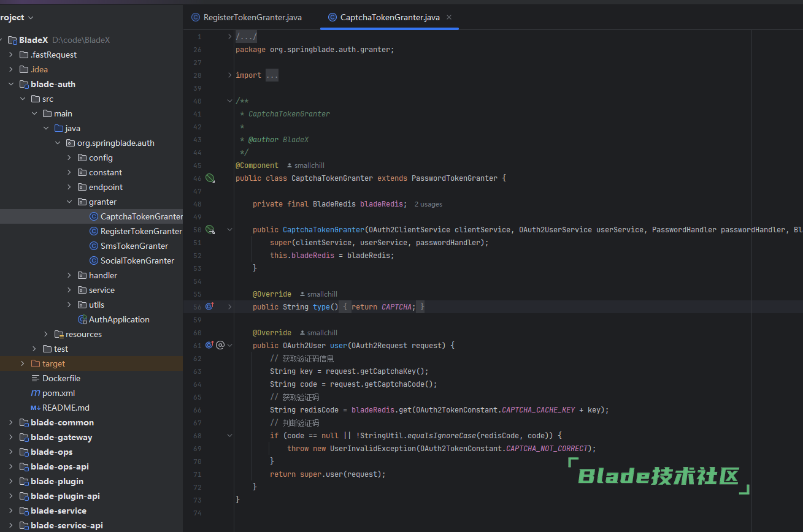The width and height of the screenshot is (803, 532).
Task: Expand the blade-common module
Action: [x=10, y=422]
